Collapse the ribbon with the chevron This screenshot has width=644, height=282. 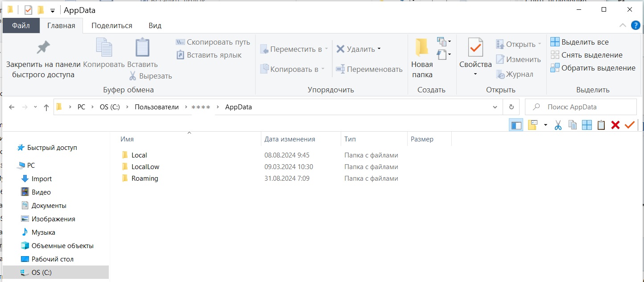click(623, 25)
